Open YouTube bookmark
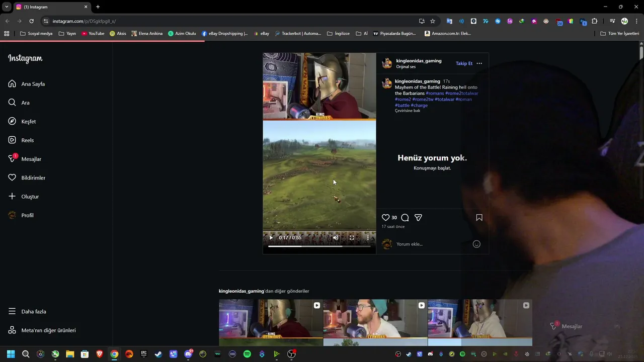This screenshot has width=644, height=362. tap(93, 34)
